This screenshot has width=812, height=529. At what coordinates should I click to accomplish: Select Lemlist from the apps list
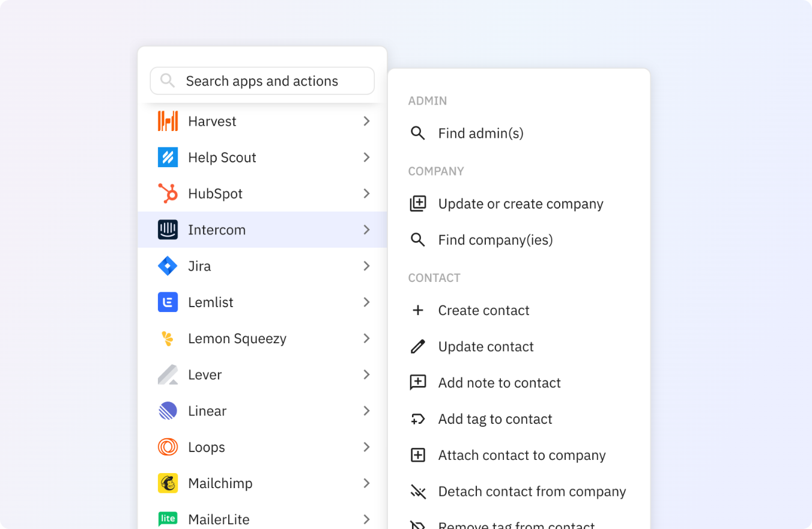point(262,302)
